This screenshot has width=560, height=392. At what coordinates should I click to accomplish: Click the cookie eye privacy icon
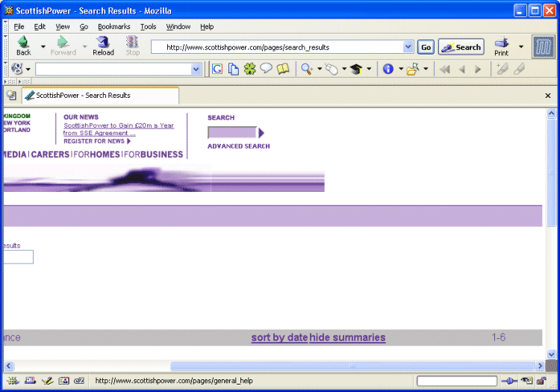point(526,381)
